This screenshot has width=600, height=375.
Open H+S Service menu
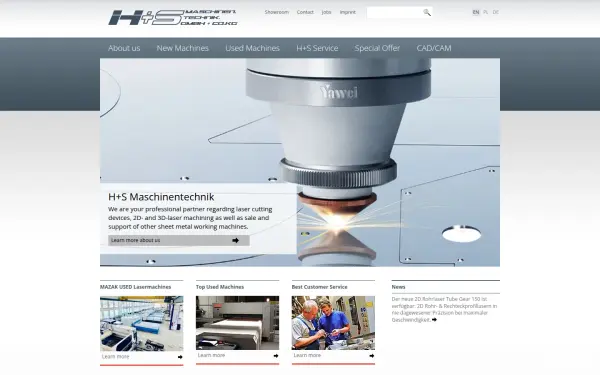(317, 48)
